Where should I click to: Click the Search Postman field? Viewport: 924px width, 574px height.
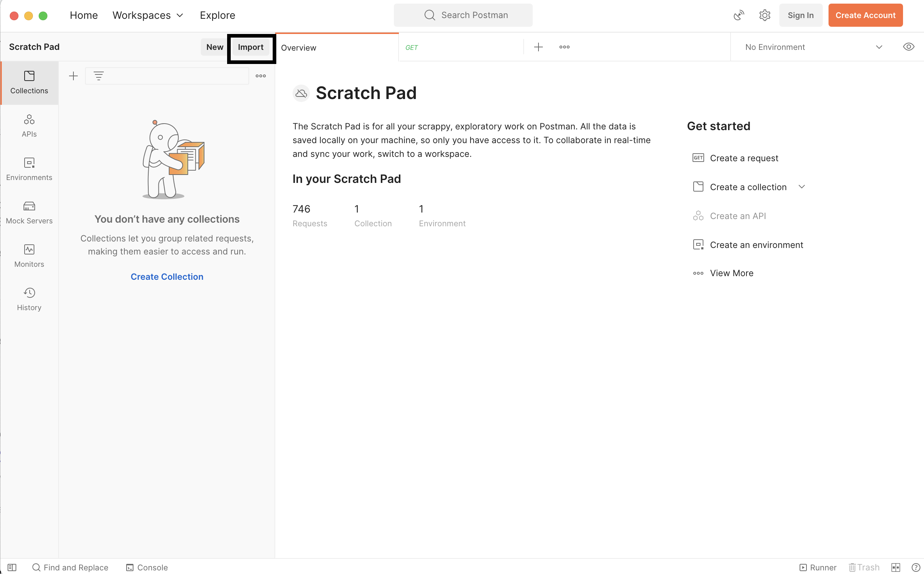[463, 15]
